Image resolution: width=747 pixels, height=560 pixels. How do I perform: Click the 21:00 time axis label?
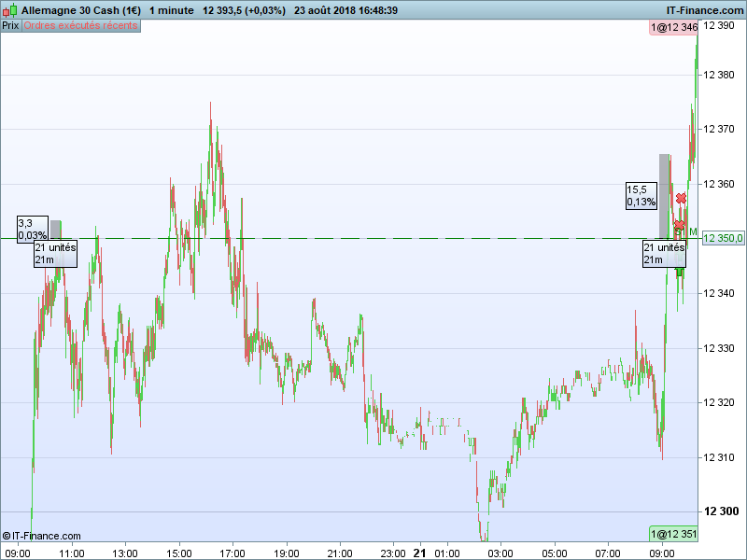340,553
